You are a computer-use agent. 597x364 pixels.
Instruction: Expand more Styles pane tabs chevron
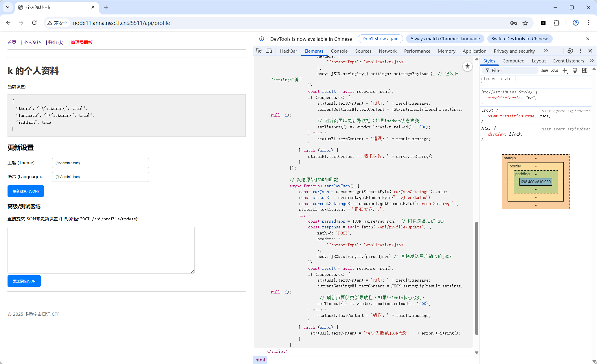[592, 61]
